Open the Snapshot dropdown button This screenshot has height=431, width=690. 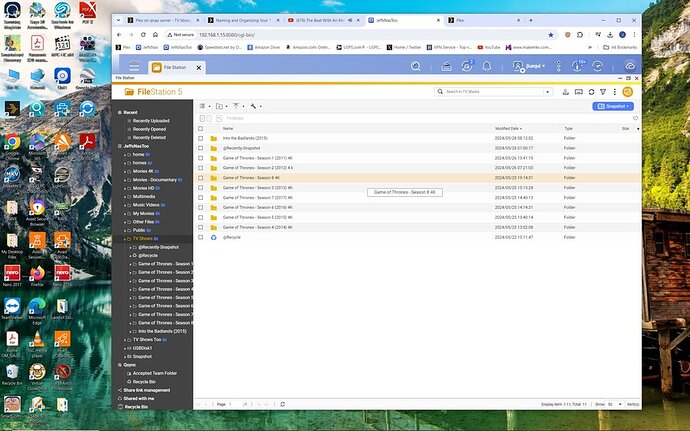click(613, 106)
